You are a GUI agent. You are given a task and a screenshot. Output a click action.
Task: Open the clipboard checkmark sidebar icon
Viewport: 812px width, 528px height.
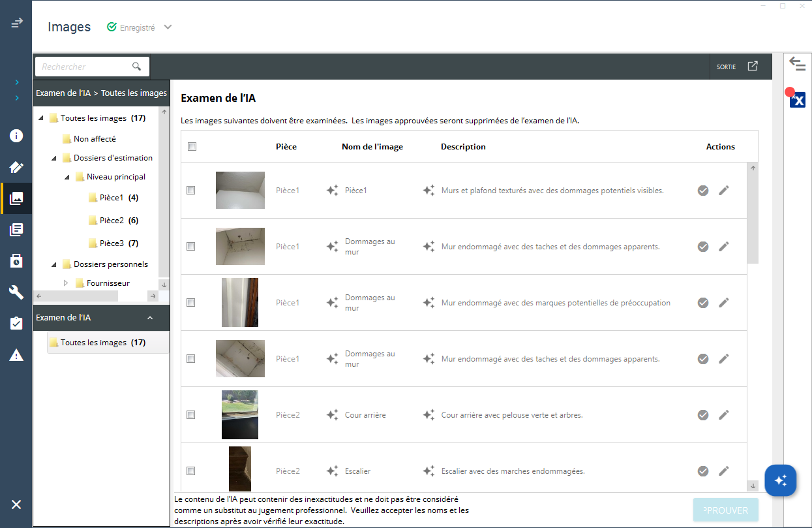pos(16,323)
